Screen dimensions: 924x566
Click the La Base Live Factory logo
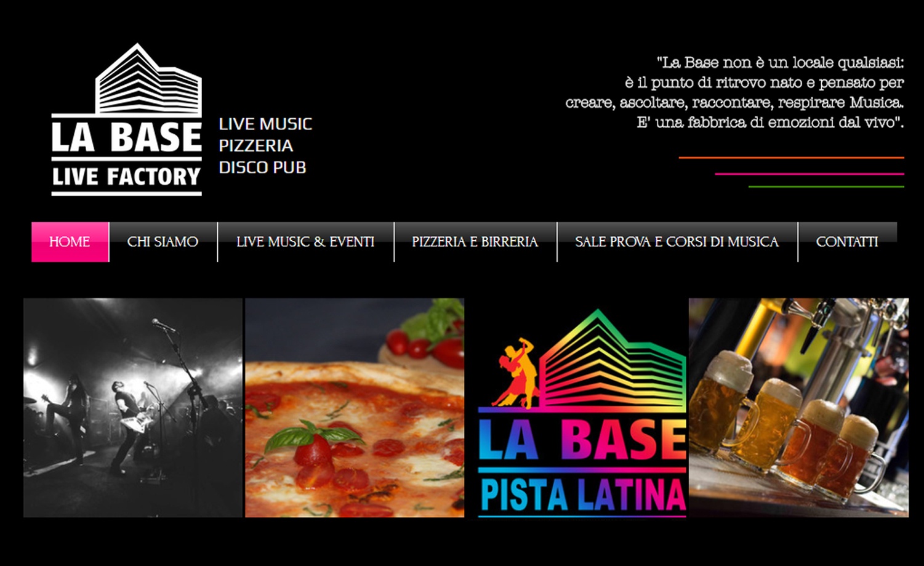(127, 119)
